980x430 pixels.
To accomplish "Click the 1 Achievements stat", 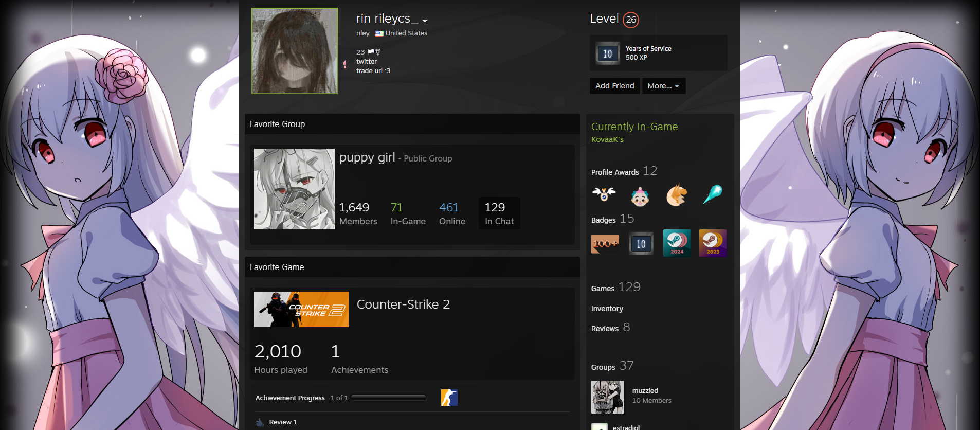I will pyautogui.click(x=359, y=359).
